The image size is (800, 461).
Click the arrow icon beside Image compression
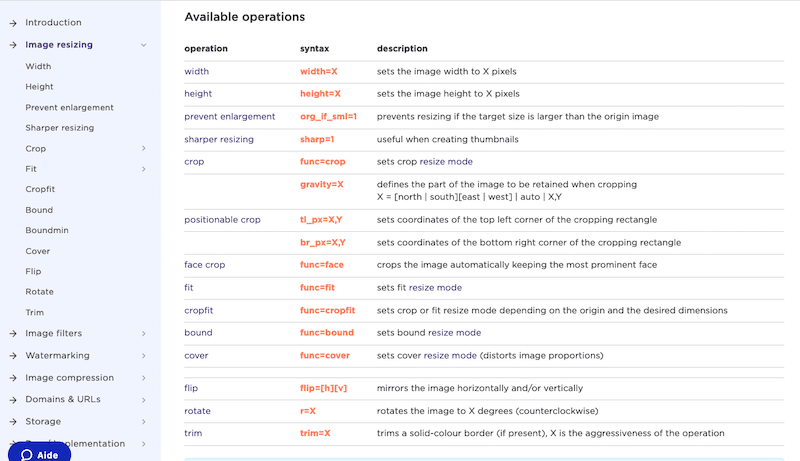13,378
